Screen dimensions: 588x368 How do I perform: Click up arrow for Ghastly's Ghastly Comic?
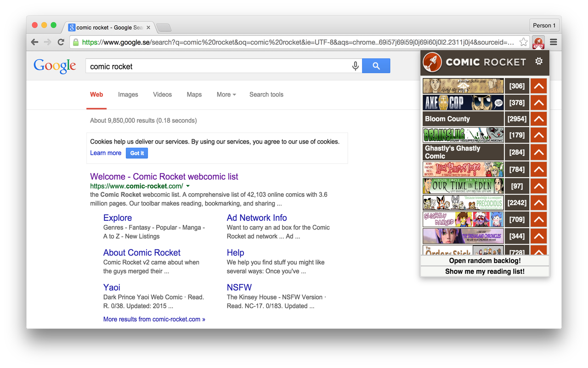(x=538, y=152)
